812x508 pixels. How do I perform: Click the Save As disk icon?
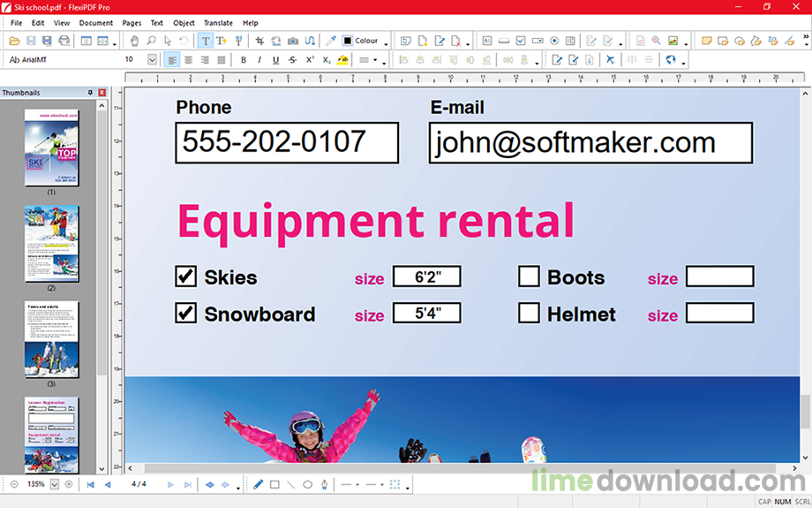[x=47, y=41]
